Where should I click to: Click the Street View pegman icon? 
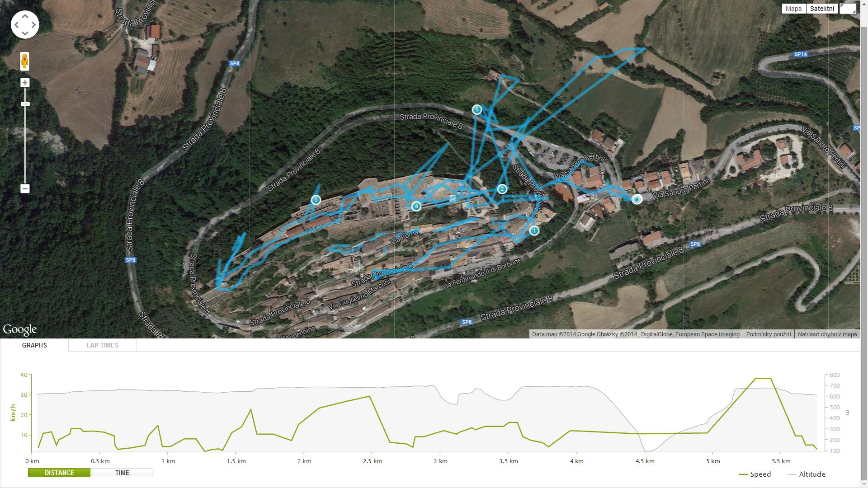[25, 61]
